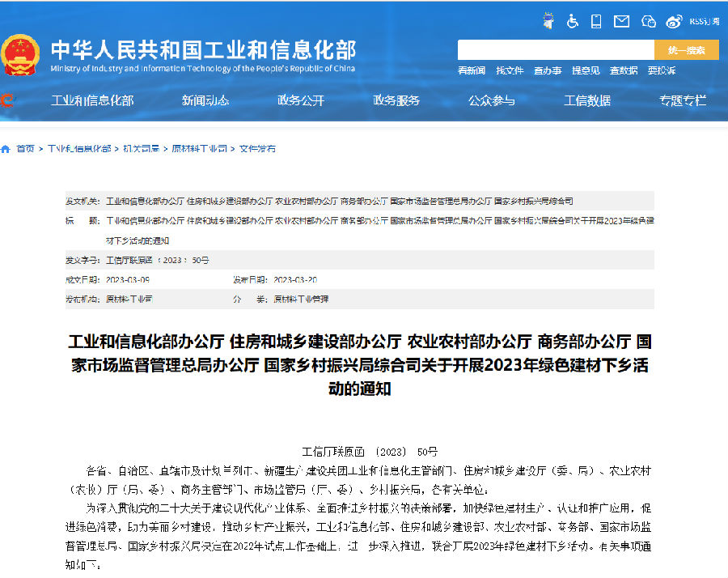Select 政务服务 in the main navigation

[x=396, y=100]
